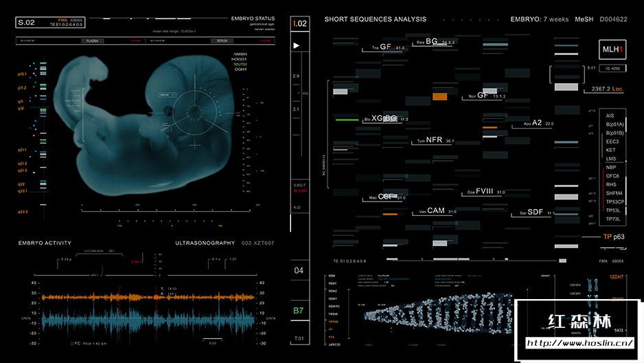The height and width of the screenshot is (363, 644).
Task: Click the p11.2 chromosome band label
Action: pos(22,87)
